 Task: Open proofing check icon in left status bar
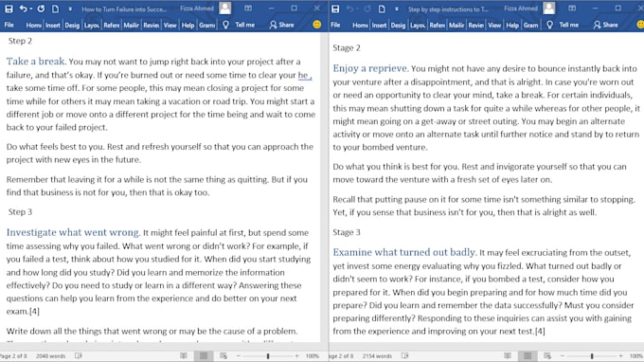coord(79,355)
